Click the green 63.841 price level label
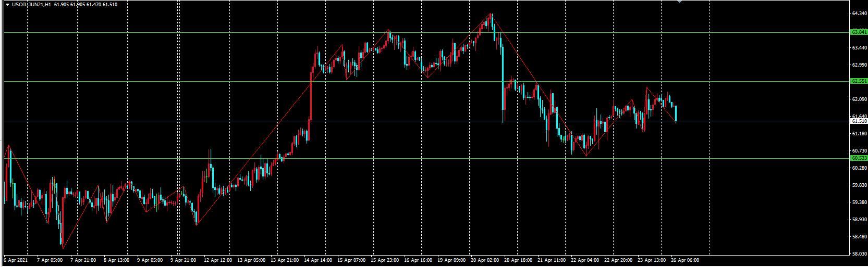This screenshot has width=868, height=267. click(859, 32)
